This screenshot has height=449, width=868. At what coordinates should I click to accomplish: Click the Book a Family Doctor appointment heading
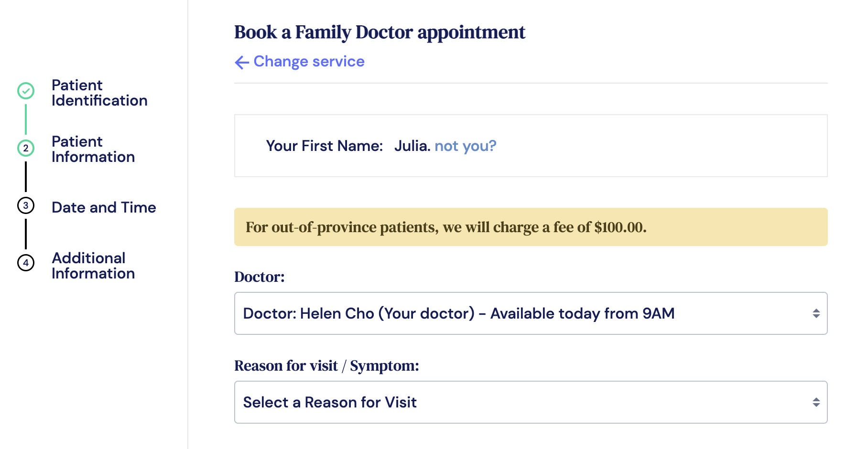click(x=380, y=32)
